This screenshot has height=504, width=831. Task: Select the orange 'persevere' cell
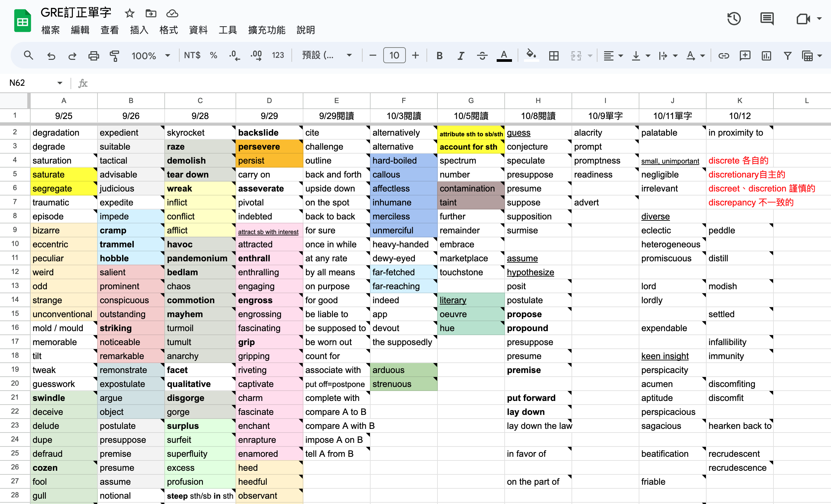[269, 146]
